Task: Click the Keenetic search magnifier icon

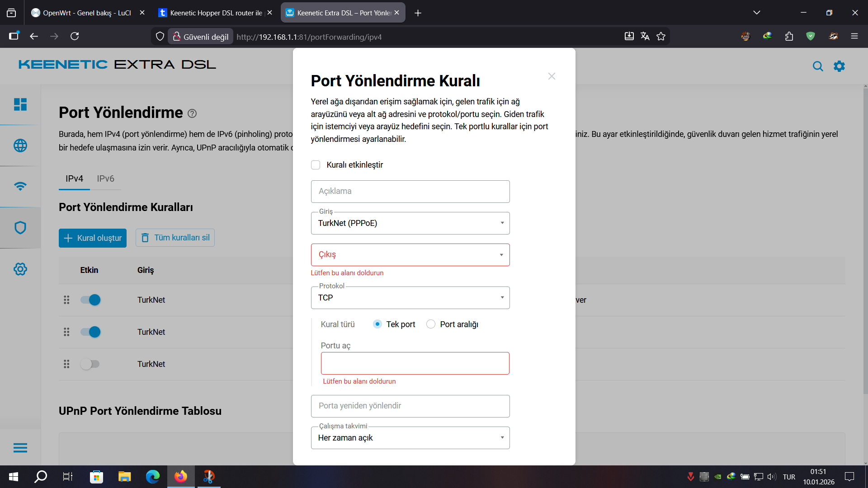Action: click(818, 66)
